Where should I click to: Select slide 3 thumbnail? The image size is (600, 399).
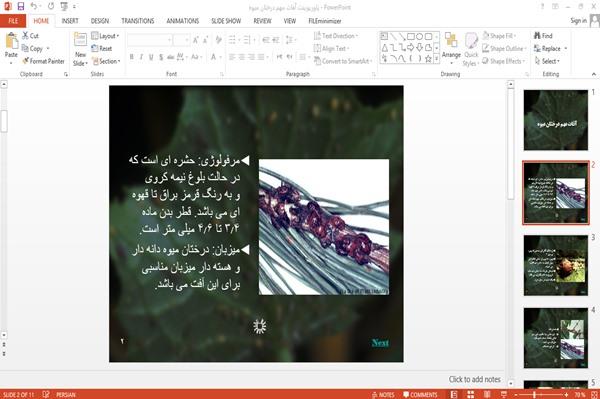click(x=556, y=265)
